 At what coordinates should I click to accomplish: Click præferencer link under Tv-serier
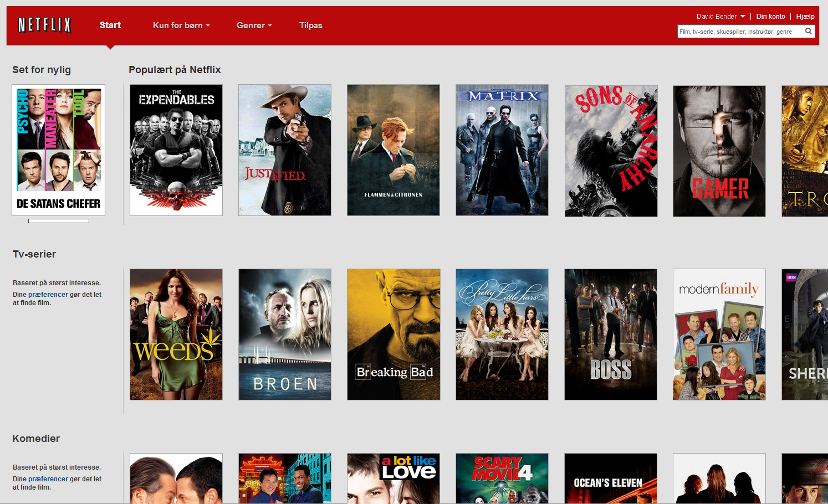(48, 295)
